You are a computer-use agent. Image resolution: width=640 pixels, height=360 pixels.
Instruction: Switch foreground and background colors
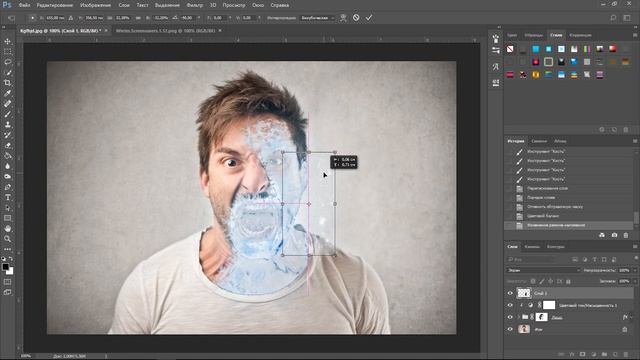[x=11, y=258]
